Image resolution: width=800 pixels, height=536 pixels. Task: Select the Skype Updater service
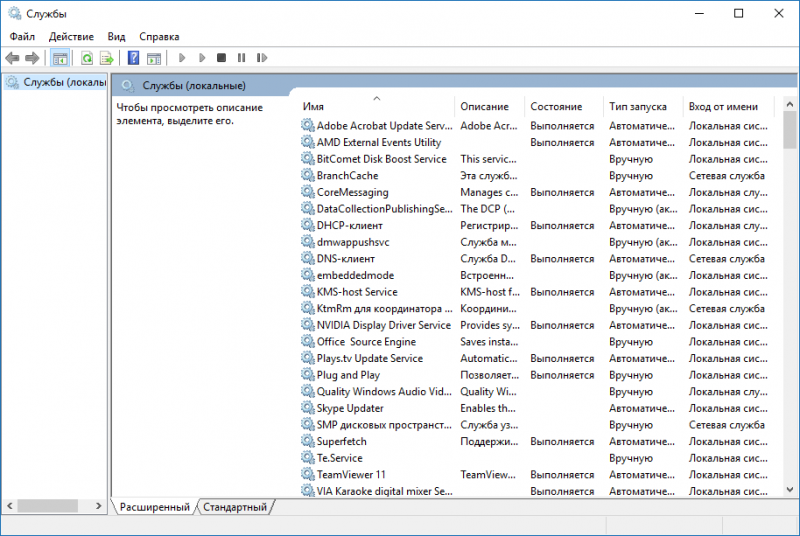[536, 409]
